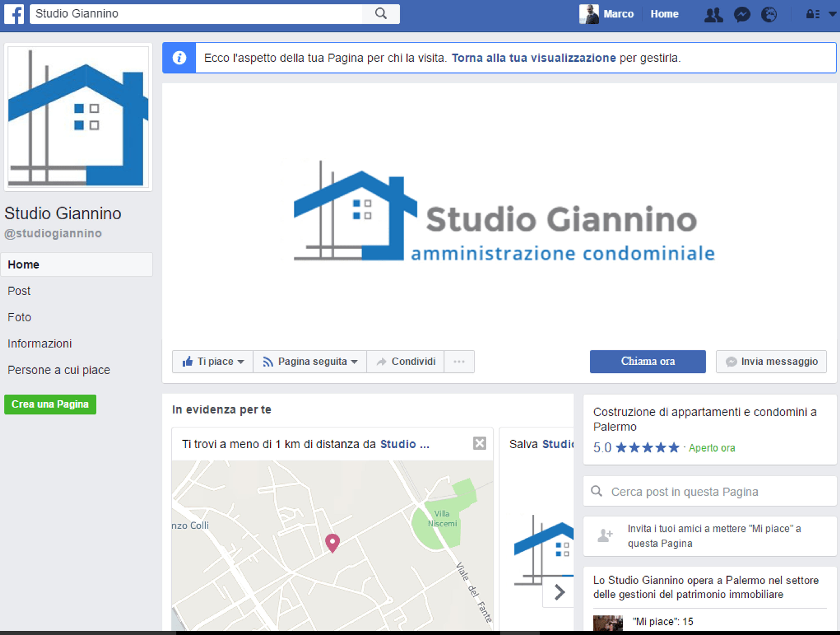Click the Torna alla tua visualizzazione link

(x=534, y=58)
